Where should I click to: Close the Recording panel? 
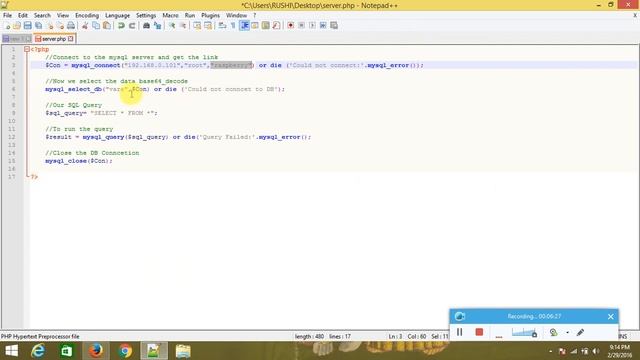tap(611, 316)
